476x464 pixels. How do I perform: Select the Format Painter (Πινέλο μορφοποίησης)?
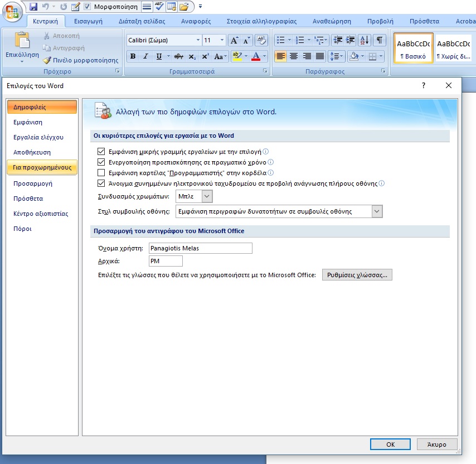click(x=81, y=60)
